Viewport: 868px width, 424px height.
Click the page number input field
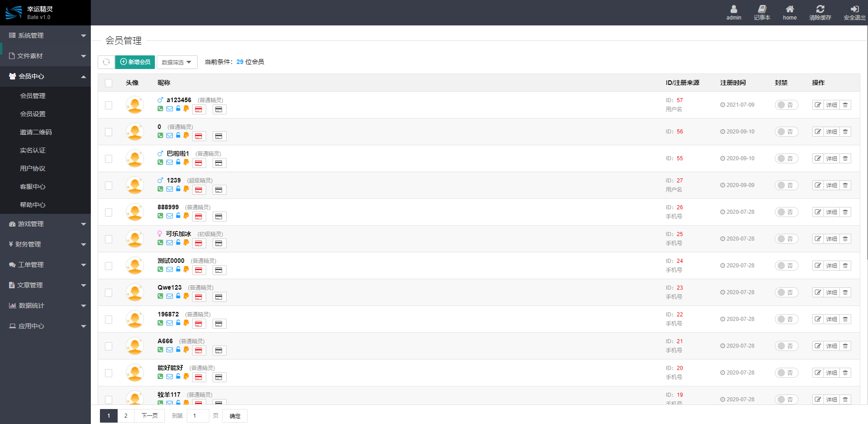click(x=198, y=416)
